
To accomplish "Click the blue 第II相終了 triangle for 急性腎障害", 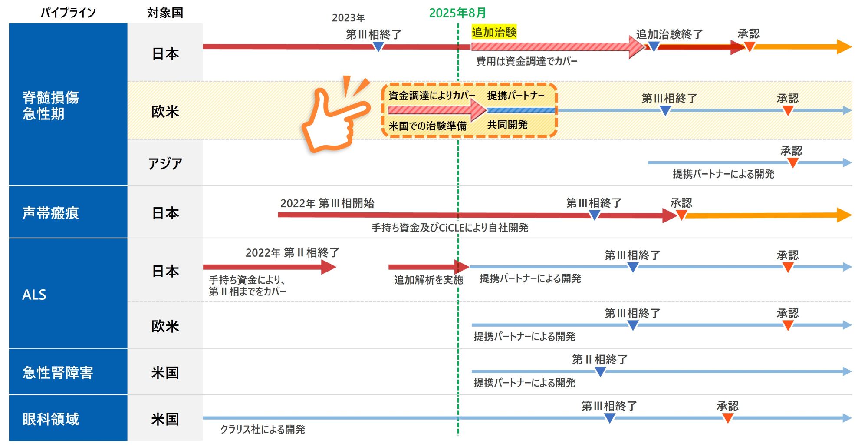I will tap(600, 371).
